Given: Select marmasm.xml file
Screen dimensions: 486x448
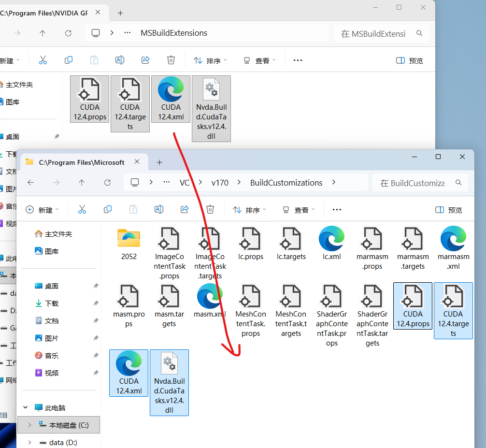Looking at the screenshot, I should 454,249.
